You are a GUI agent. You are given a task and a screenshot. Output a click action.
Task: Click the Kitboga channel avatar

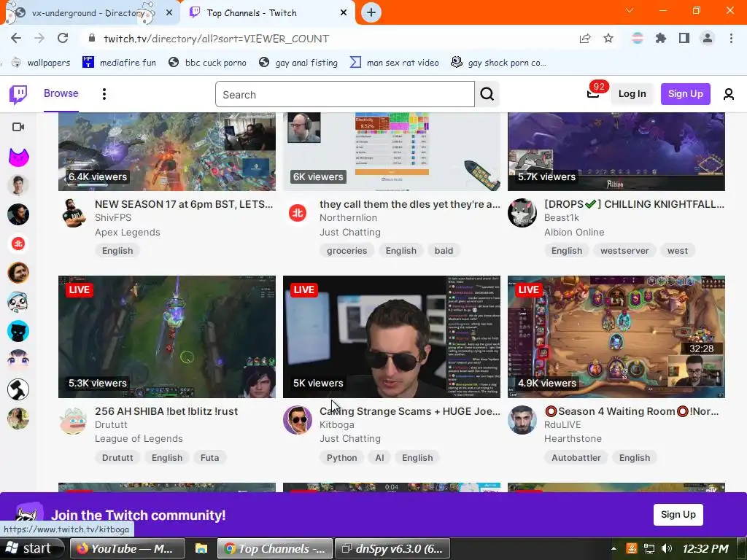(298, 420)
